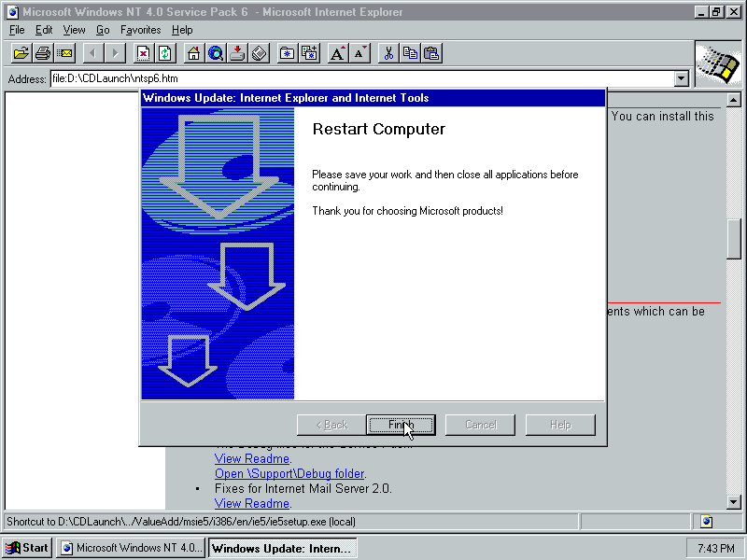Open the \Support\Debug folder link

point(289,473)
